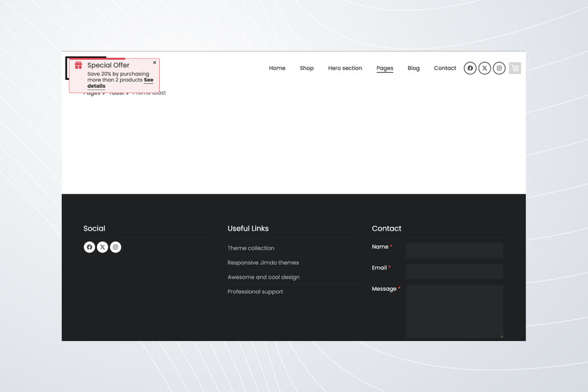Click the Name input field

[454, 250]
